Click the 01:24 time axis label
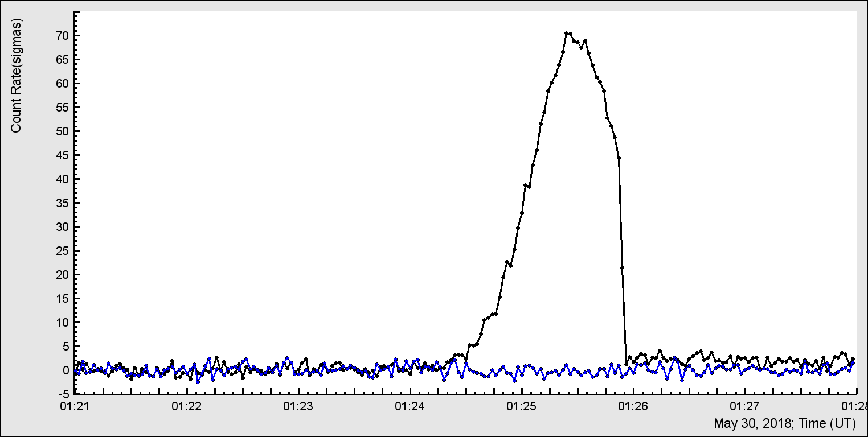The height and width of the screenshot is (437, 868). point(410,406)
